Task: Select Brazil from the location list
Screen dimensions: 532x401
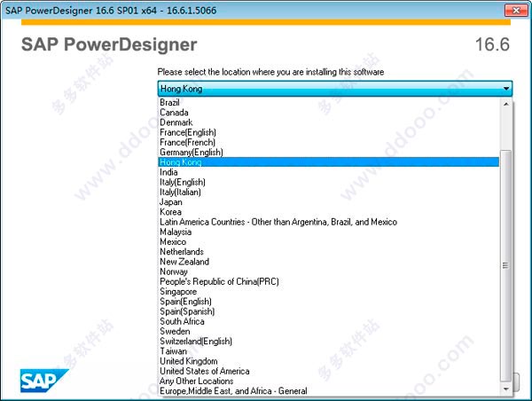Action: [329, 103]
